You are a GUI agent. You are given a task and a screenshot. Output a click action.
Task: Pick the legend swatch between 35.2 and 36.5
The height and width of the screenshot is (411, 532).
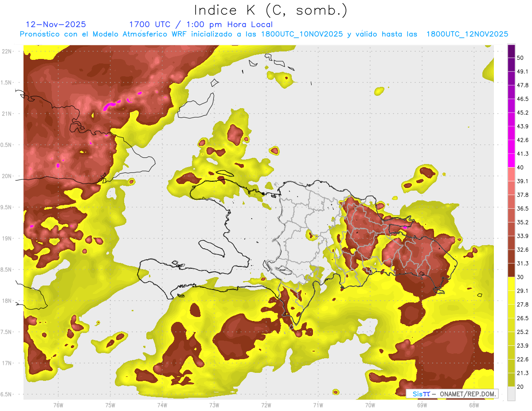(x=512, y=215)
